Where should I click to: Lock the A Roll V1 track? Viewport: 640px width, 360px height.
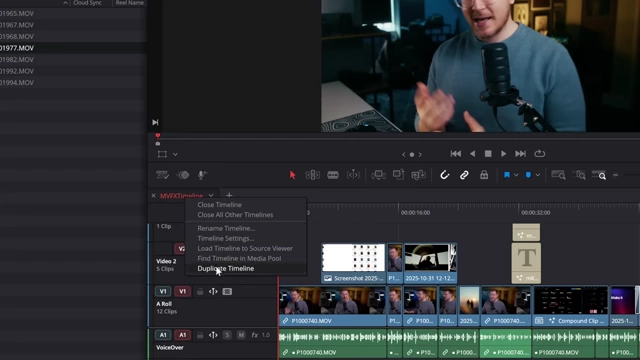point(200,291)
